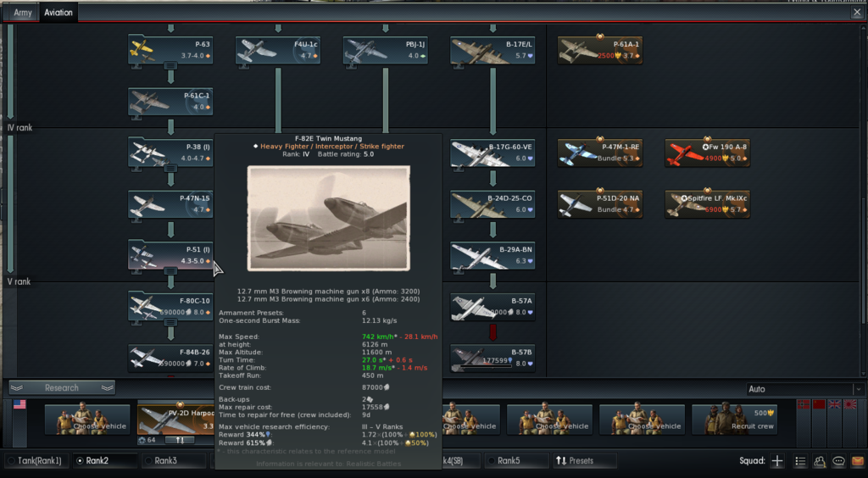The image size is (868, 478).
Task: Add a player to the squad
Action: (x=777, y=461)
